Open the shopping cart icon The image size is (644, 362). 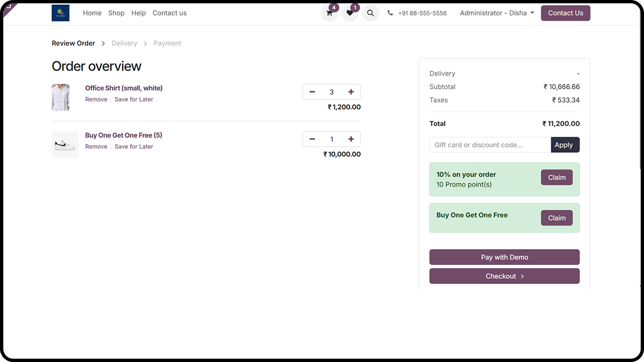[x=329, y=13]
